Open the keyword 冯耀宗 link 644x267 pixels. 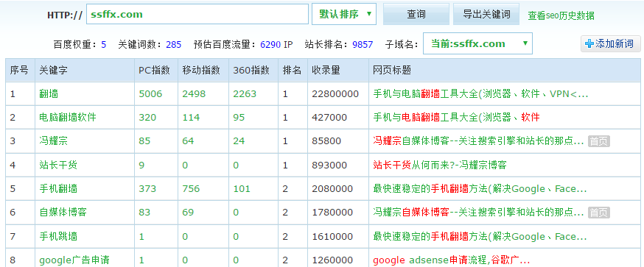pos(53,141)
